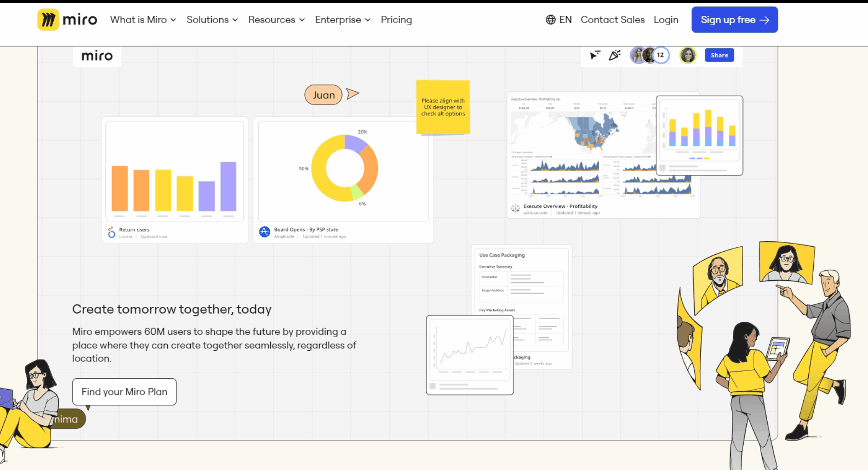Screen dimensions: 868x470
Task: Click the orange arrow cursor beside Juan
Action: 353,94
